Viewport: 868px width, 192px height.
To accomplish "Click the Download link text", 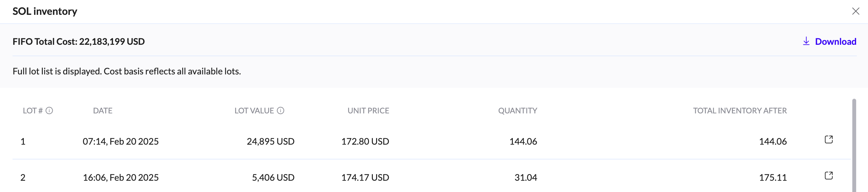I will click(835, 42).
